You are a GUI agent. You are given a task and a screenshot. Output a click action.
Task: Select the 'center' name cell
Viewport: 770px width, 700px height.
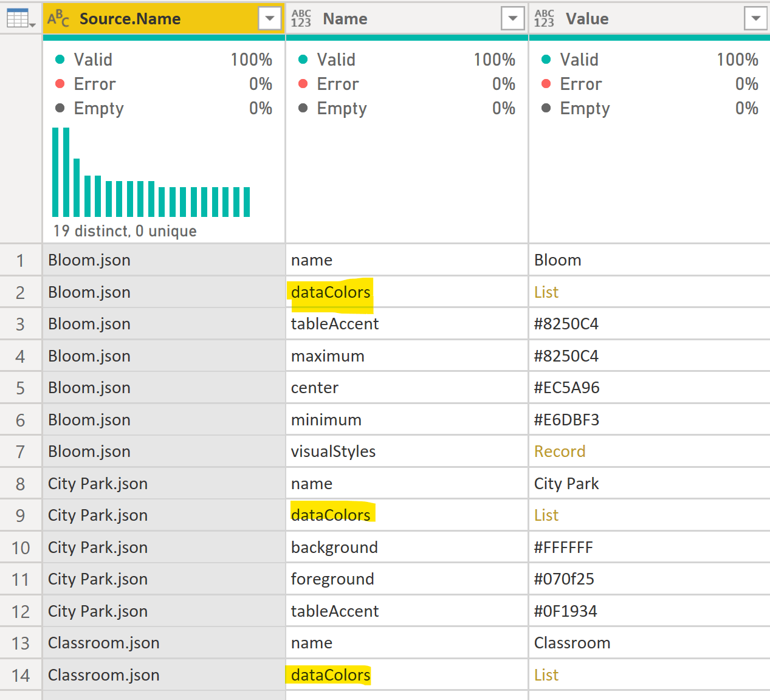pos(407,388)
